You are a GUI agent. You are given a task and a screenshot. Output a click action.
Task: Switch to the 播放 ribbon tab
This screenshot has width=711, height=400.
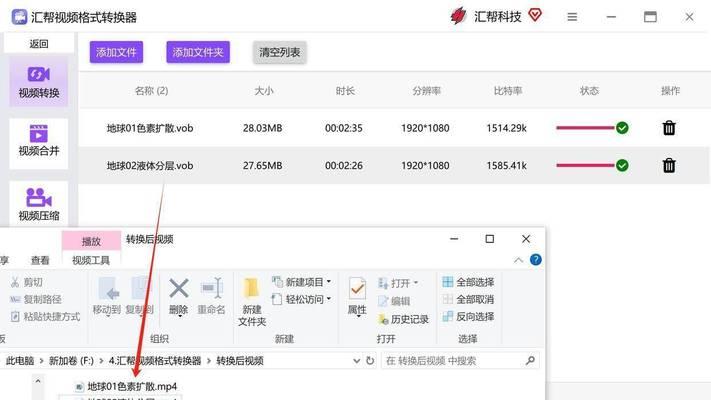coord(91,241)
